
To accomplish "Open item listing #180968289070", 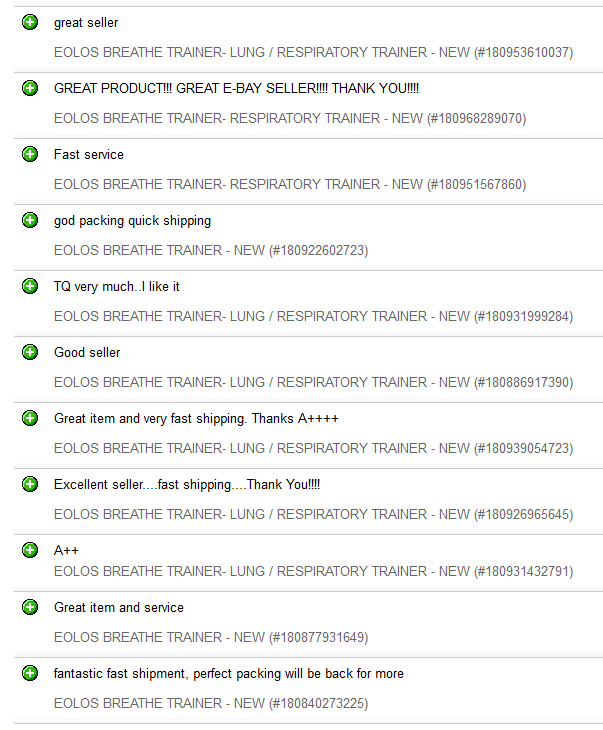I will coord(290,118).
